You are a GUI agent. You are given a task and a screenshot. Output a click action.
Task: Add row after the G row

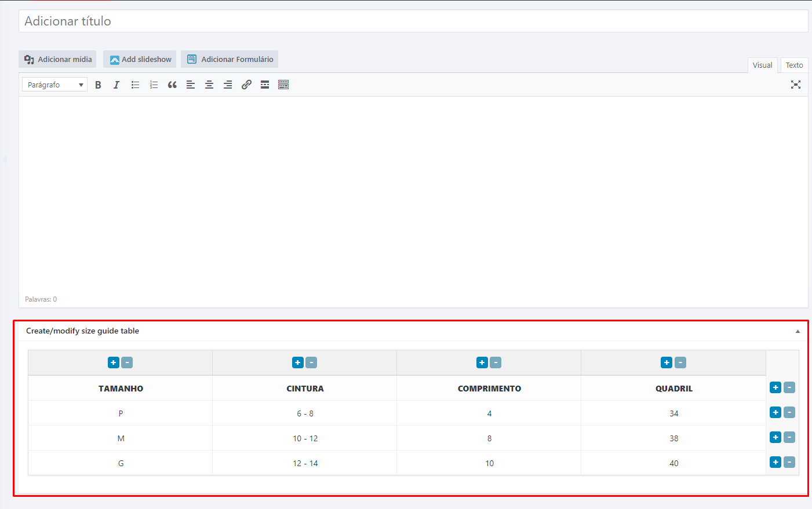point(775,462)
